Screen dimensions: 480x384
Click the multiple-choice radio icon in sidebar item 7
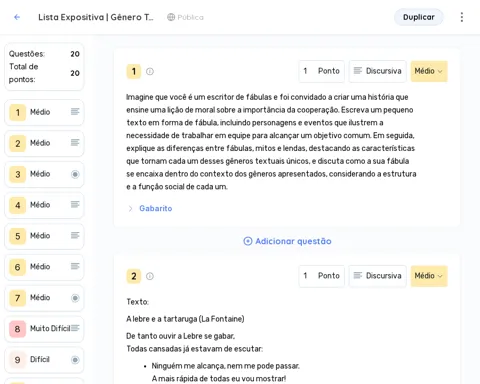pos(75,298)
